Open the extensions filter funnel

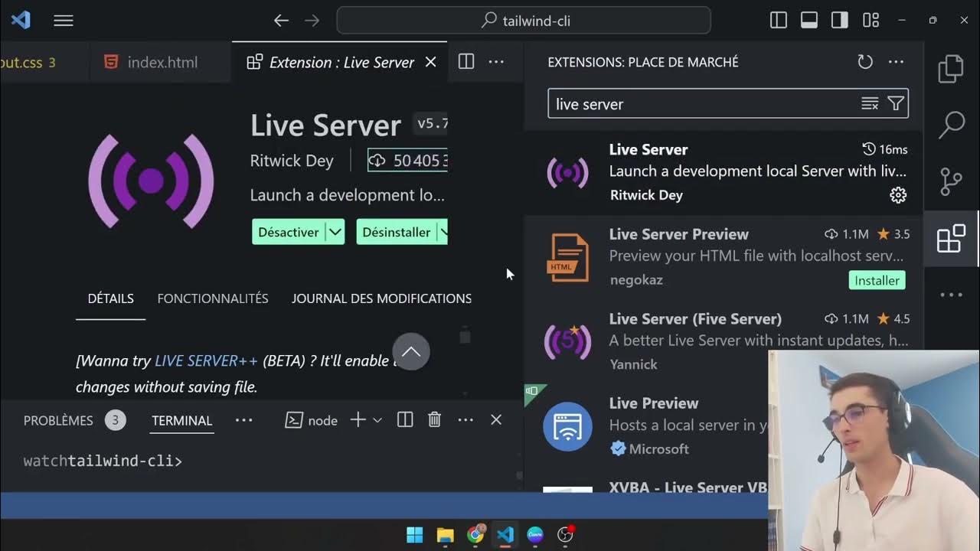point(896,104)
